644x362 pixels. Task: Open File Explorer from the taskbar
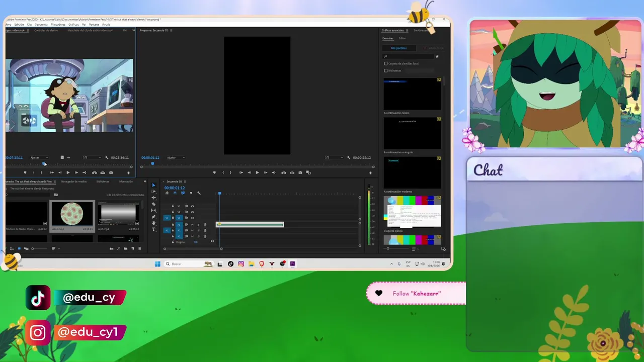(x=251, y=264)
